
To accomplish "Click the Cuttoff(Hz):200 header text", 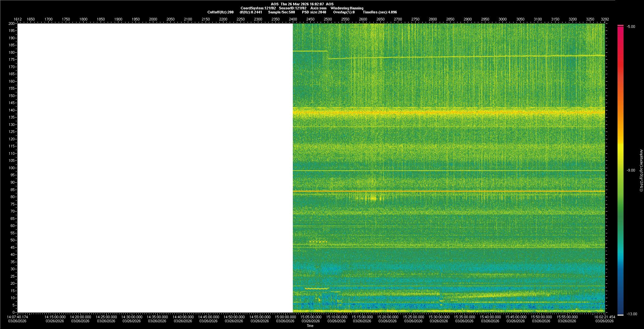I will click(x=220, y=12).
